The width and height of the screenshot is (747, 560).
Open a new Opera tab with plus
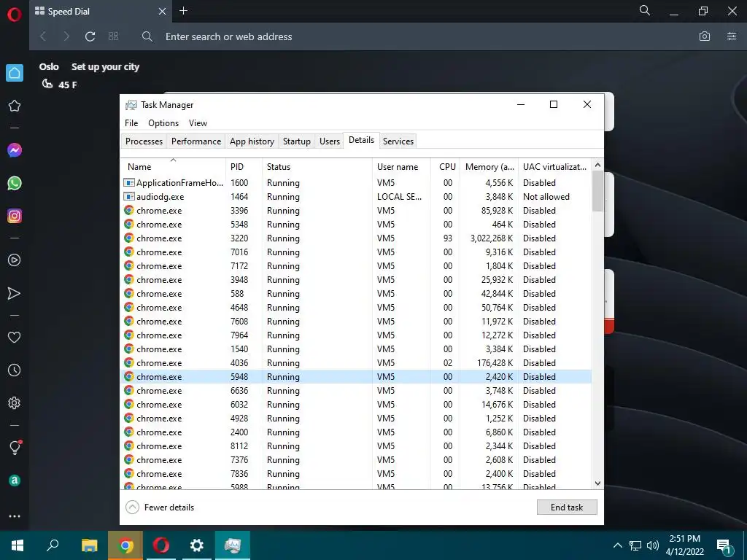(183, 10)
